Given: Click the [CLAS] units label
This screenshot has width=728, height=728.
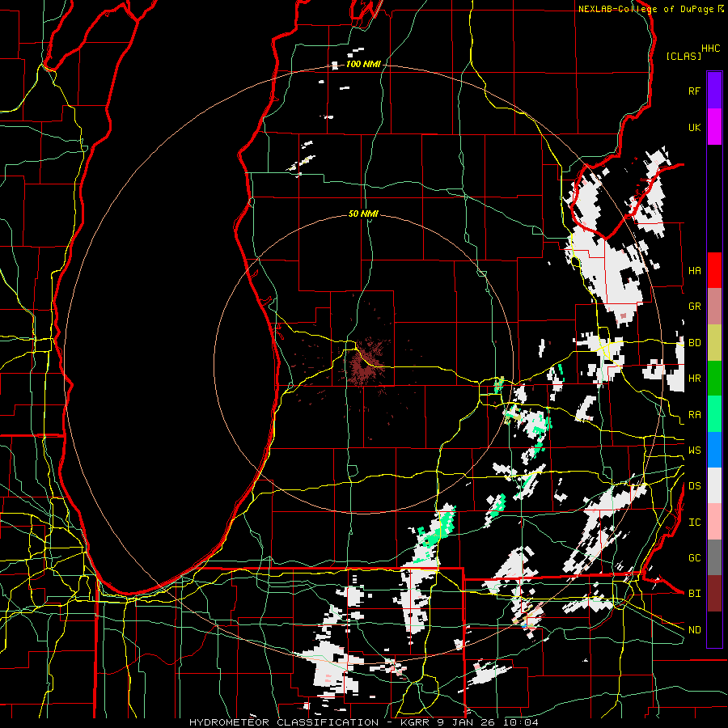Looking at the screenshot, I should coord(684,57).
